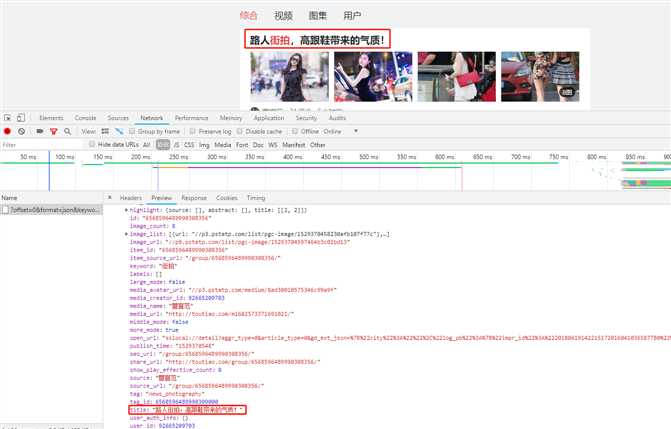This screenshot has height=429, width=671.
Task: Open the Memory tab
Action: [x=231, y=118]
